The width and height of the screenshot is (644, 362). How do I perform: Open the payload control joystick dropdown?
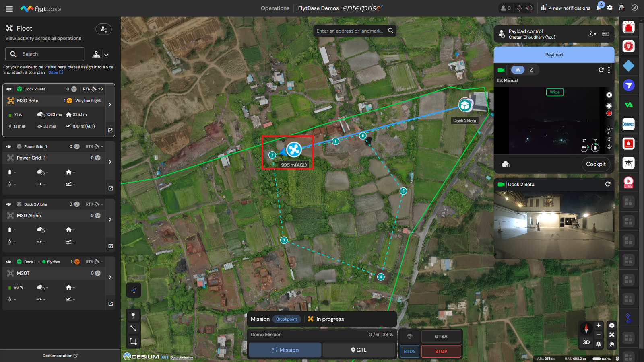[x=592, y=34]
